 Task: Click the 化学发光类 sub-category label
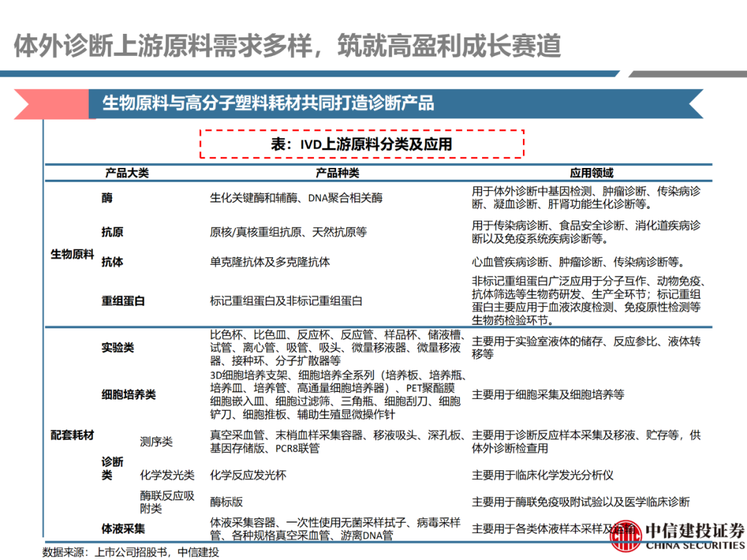[167, 475]
